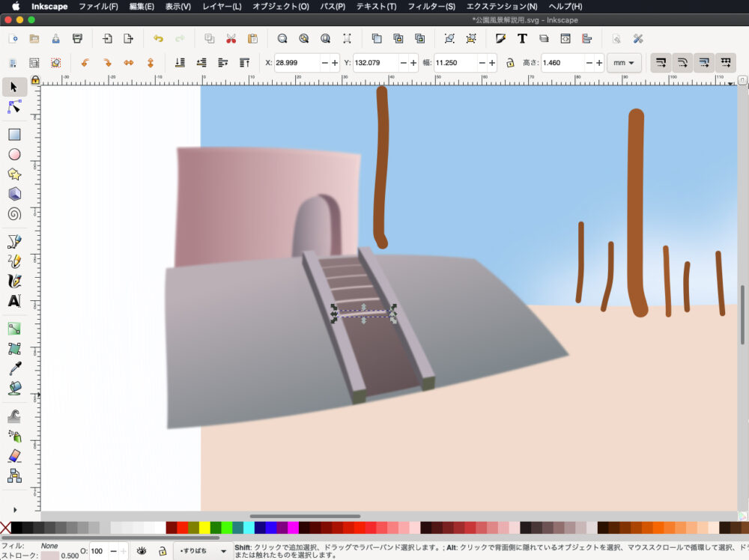Activate the Spiral tool
Screen dimensions: 749x560
[x=13, y=214]
